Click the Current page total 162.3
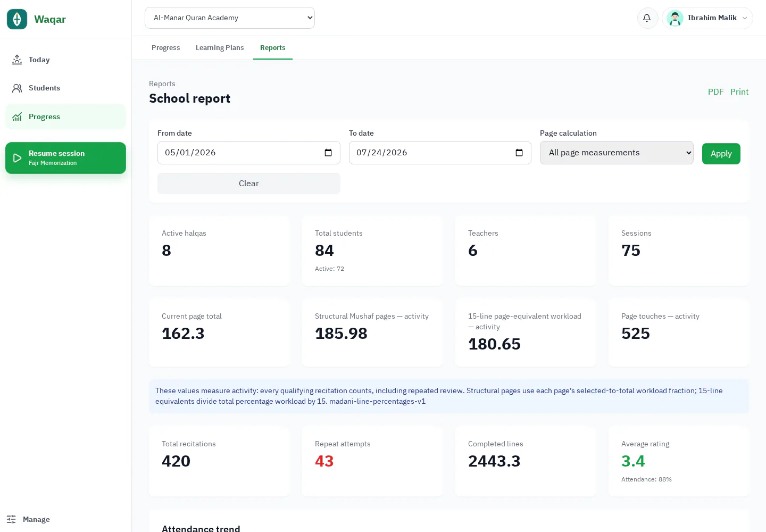The height and width of the screenshot is (532, 766). (x=183, y=334)
